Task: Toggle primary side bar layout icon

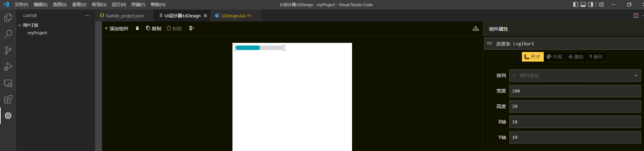Action: tap(576, 4)
